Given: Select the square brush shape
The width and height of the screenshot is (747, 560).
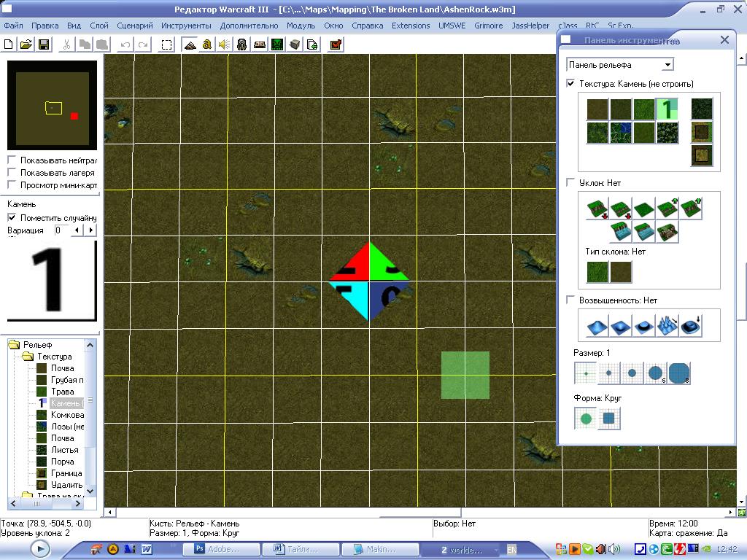Looking at the screenshot, I should 609,419.
